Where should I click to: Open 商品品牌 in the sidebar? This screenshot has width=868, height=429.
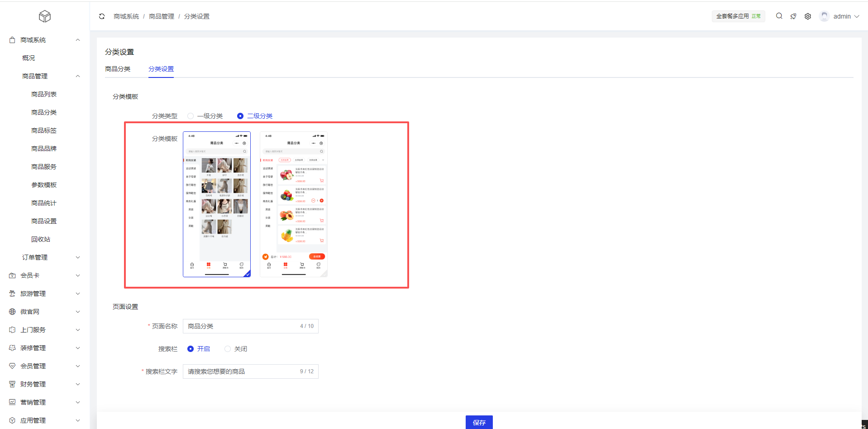[x=44, y=149]
